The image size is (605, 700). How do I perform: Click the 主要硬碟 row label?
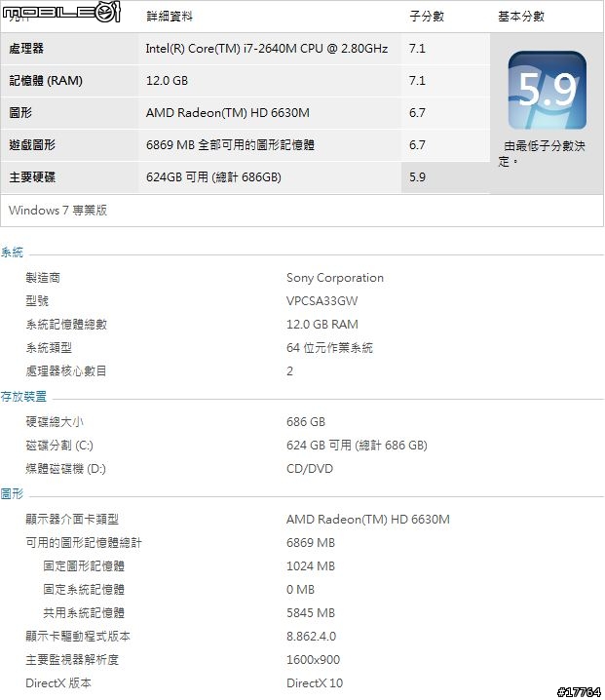32,176
